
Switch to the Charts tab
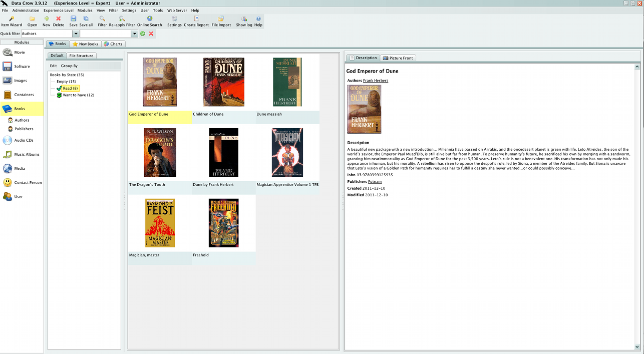[113, 44]
